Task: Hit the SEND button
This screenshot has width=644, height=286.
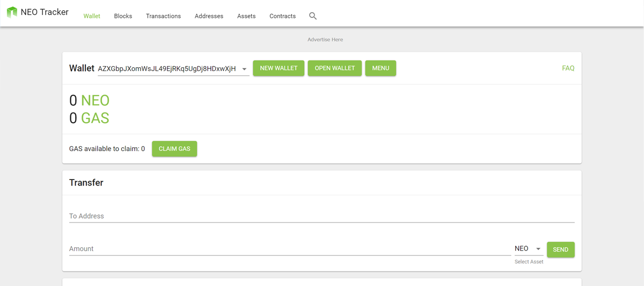Action: (560, 249)
